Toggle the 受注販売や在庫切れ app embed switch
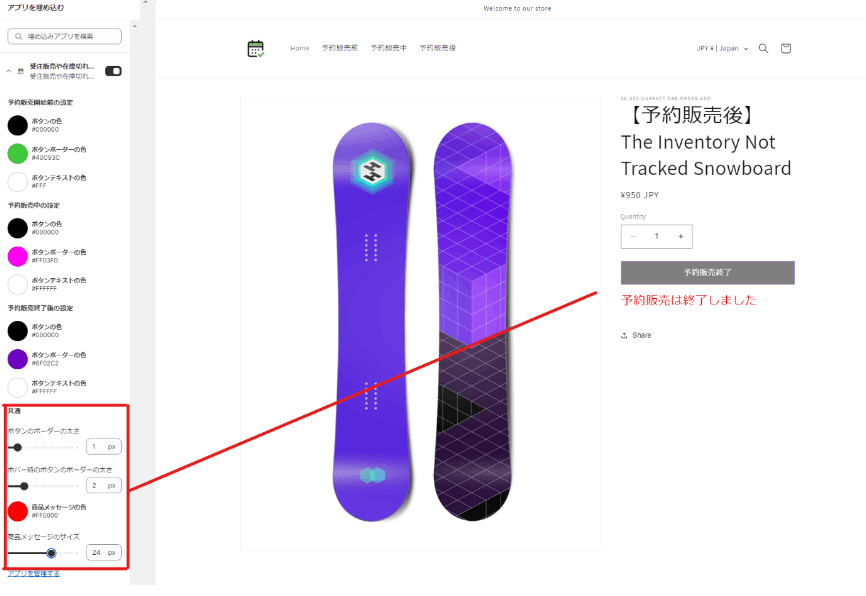Image resolution: width=866 pixels, height=596 pixels. pyautogui.click(x=113, y=71)
